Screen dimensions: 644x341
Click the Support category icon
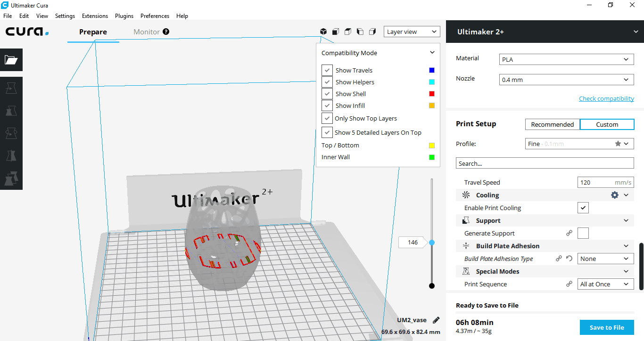tap(466, 220)
